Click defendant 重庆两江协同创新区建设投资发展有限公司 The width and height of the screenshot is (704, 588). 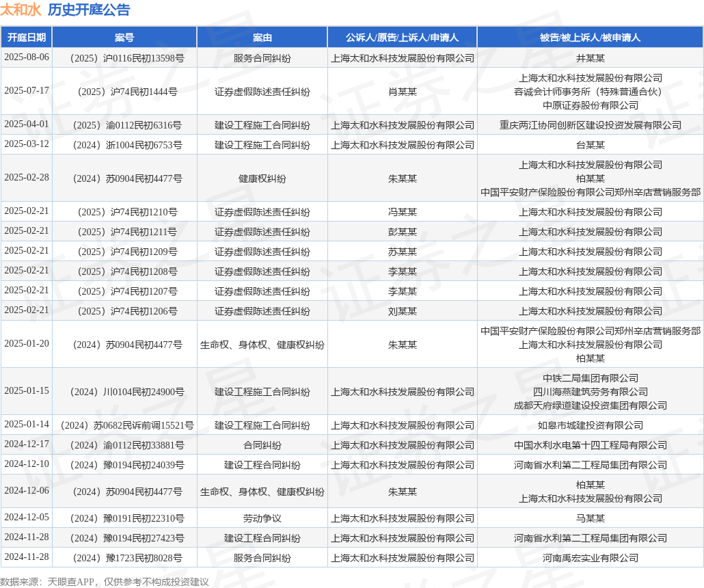point(591,125)
